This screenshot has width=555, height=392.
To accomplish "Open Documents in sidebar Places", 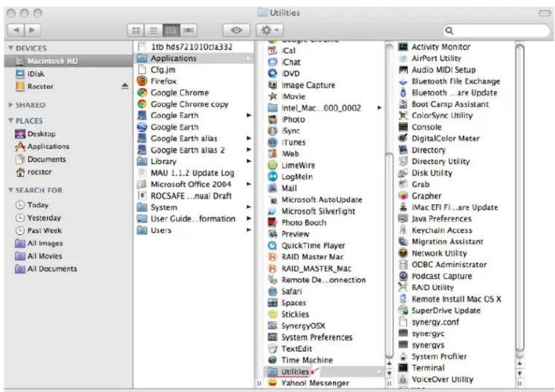I will click(x=47, y=159).
